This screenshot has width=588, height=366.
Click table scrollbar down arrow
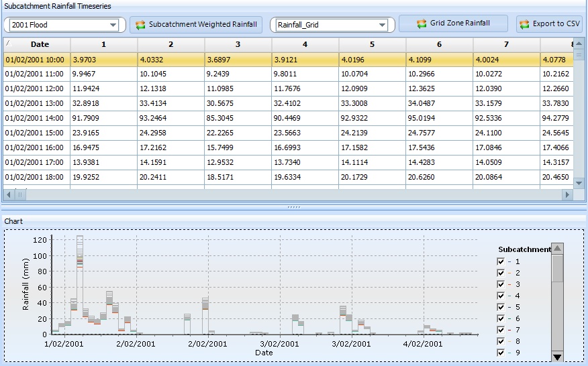coord(579,182)
